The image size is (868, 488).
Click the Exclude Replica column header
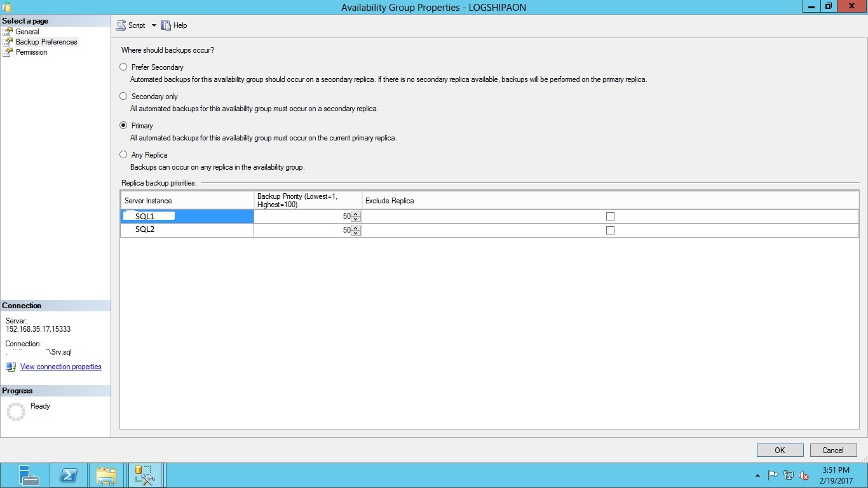coord(610,201)
